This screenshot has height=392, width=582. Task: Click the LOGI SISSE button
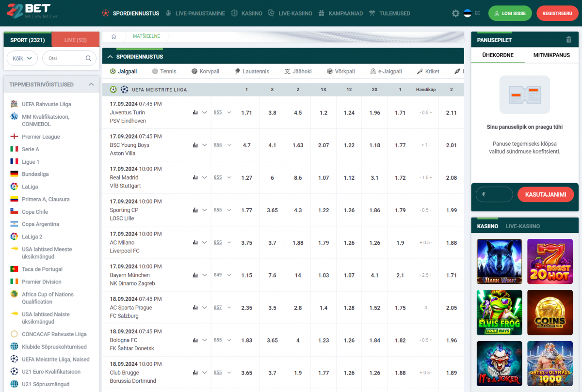click(510, 14)
